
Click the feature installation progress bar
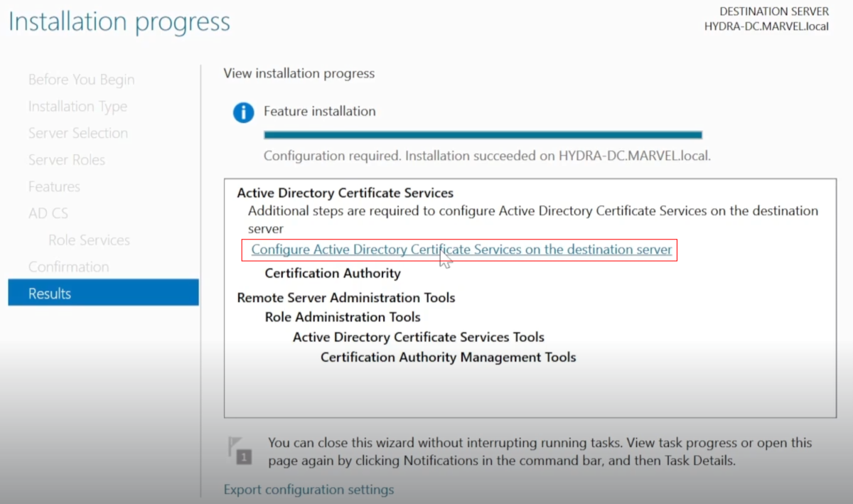click(483, 134)
